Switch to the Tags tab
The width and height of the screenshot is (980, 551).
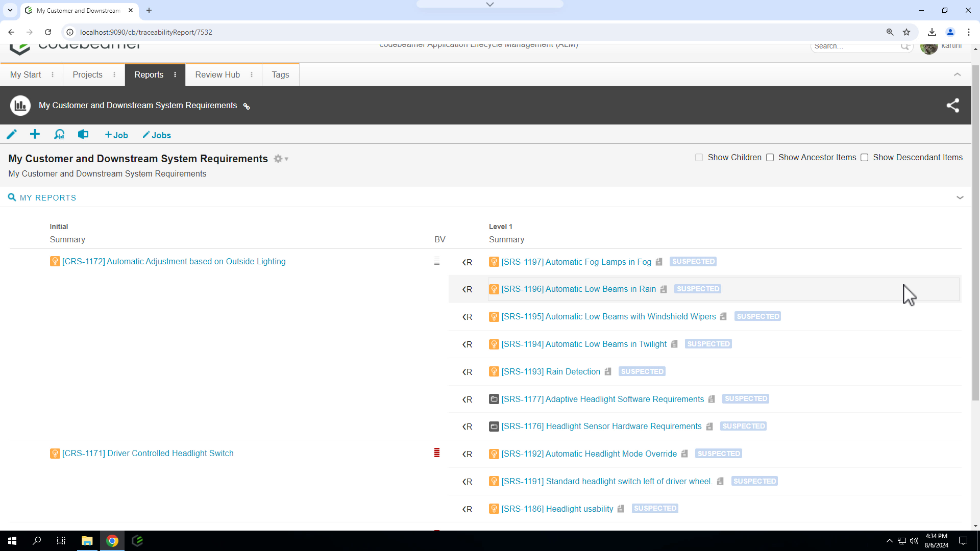click(280, 74)
